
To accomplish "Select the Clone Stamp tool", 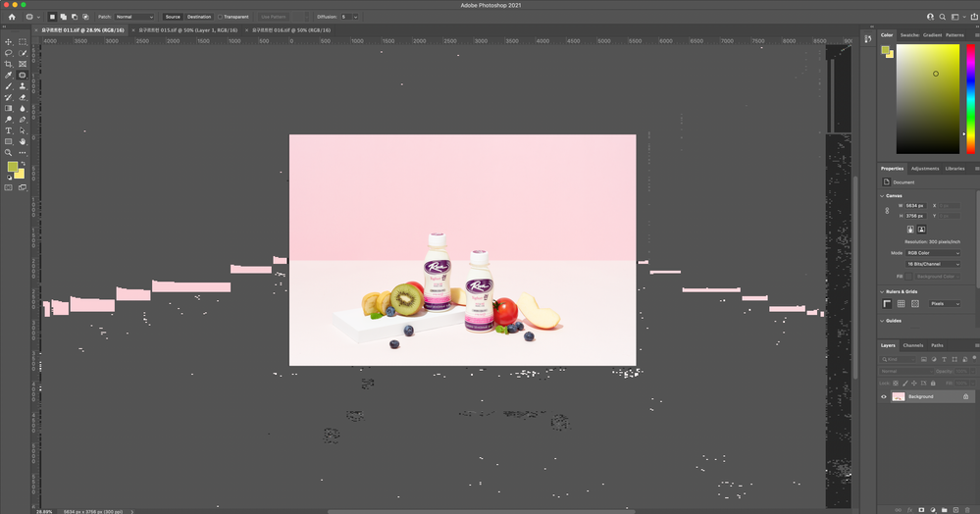I will [x=23, y=86].
